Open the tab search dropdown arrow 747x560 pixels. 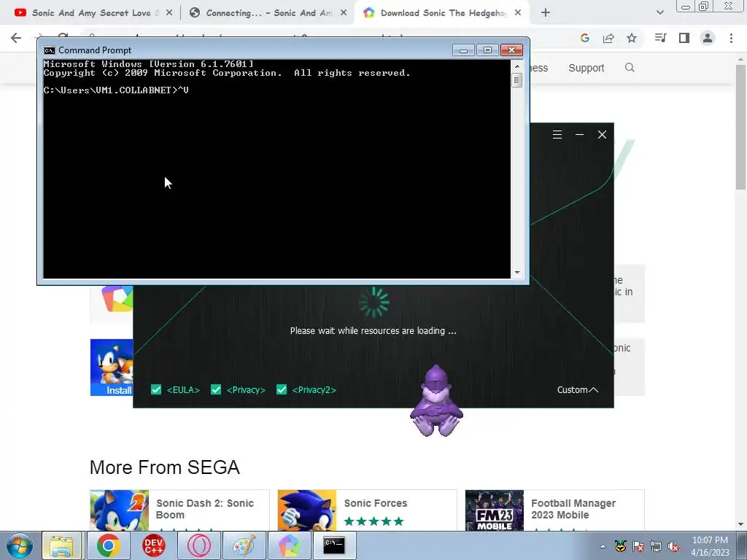(x=659, y=13)
